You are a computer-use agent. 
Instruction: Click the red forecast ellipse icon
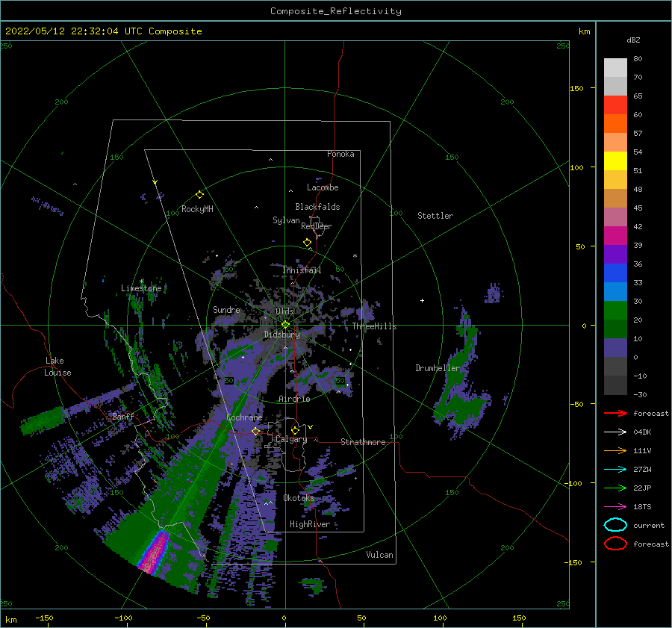(x=615, y=544)
